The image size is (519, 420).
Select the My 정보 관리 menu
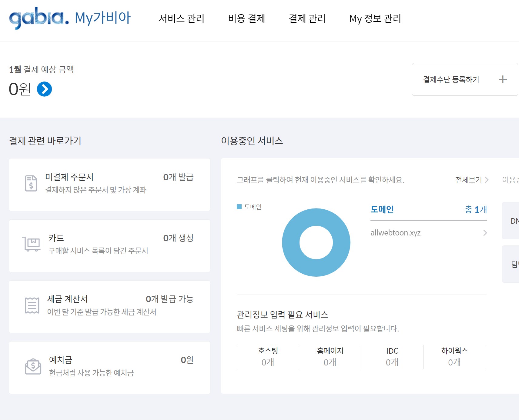pos(375,19)
